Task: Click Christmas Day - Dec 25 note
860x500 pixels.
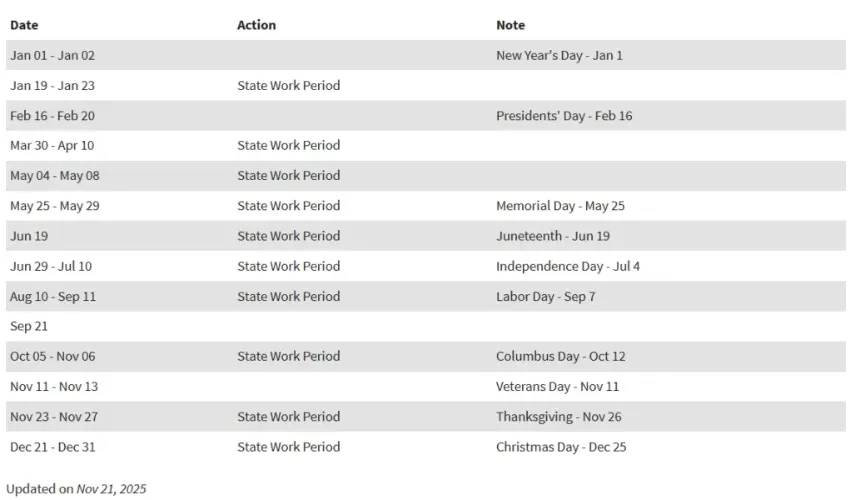Action: pyautogui.click(x=561, y=447)
